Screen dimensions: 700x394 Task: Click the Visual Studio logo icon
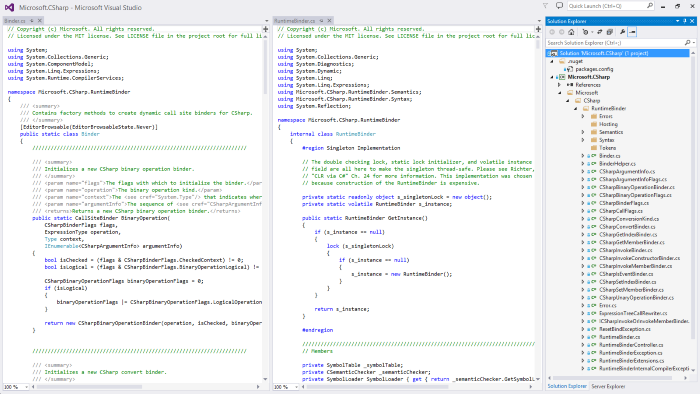[9, 7]
